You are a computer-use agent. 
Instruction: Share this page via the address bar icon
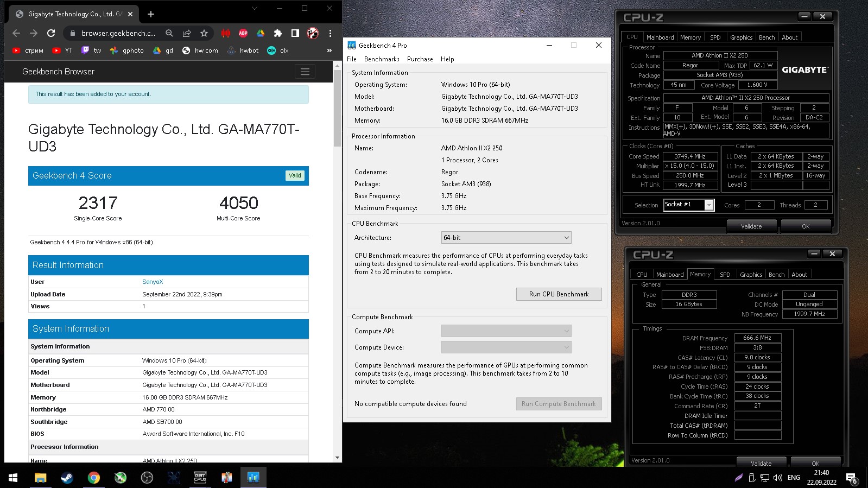(x=187, y=33)
